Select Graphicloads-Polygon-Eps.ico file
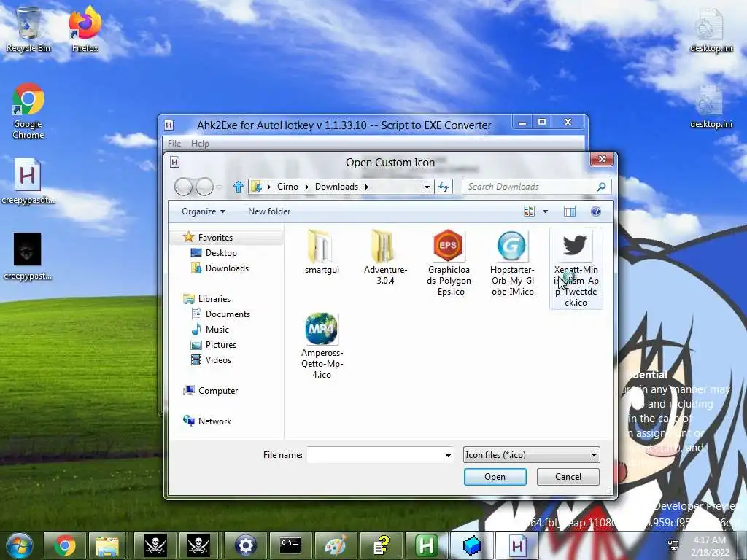747x560 pixels. pos(449,262)
